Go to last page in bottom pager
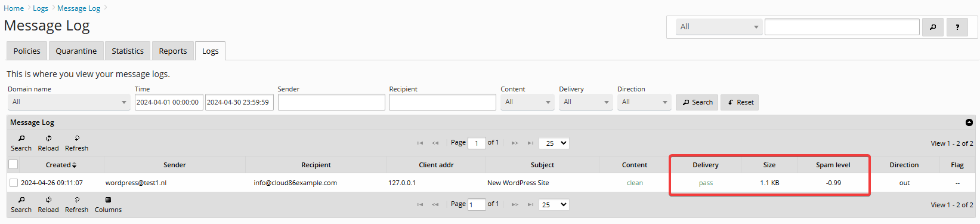Viewport: 980px width, 224px height. click(x=530, y=205)
